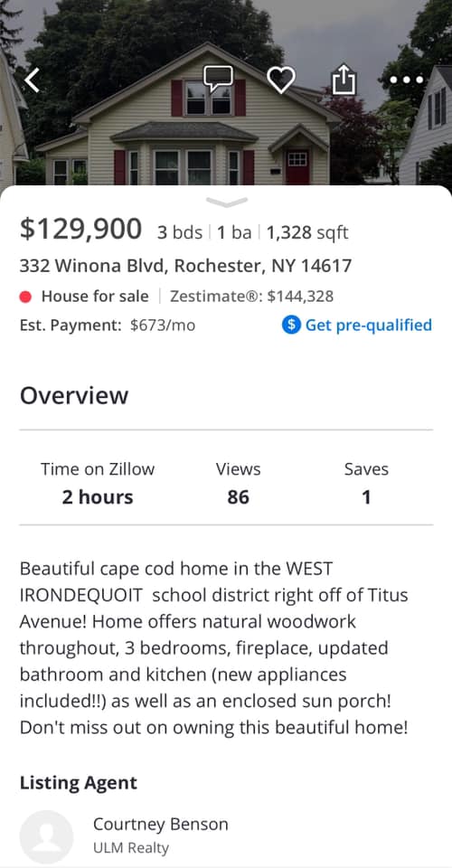Tap the Get pre-qualified link
452x868 pixels.
tap(369, 325)
